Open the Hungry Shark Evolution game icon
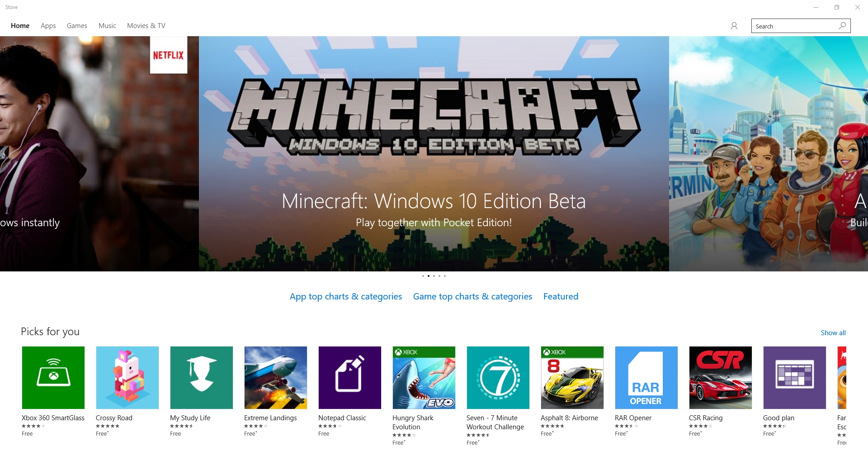868x470 pixels. coord(424,378)
